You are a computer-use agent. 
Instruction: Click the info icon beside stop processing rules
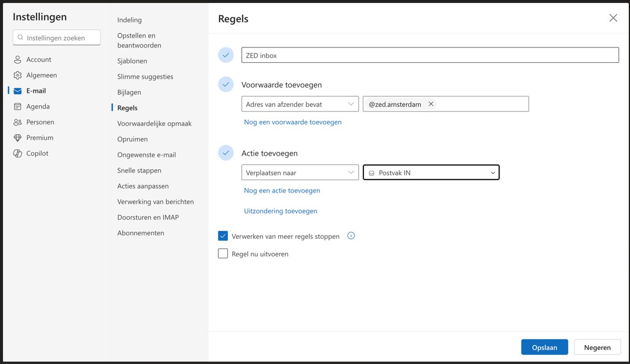351,236
